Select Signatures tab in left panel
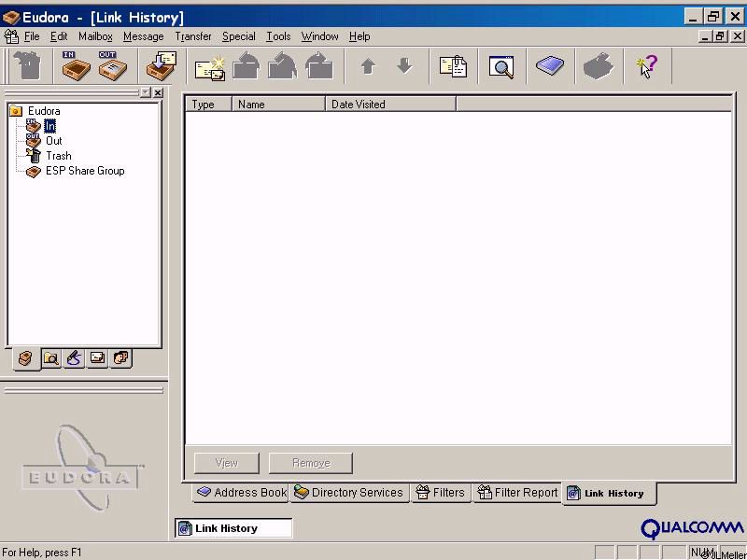Viewport: 747px width, 560px height. [x=74, y=358]
